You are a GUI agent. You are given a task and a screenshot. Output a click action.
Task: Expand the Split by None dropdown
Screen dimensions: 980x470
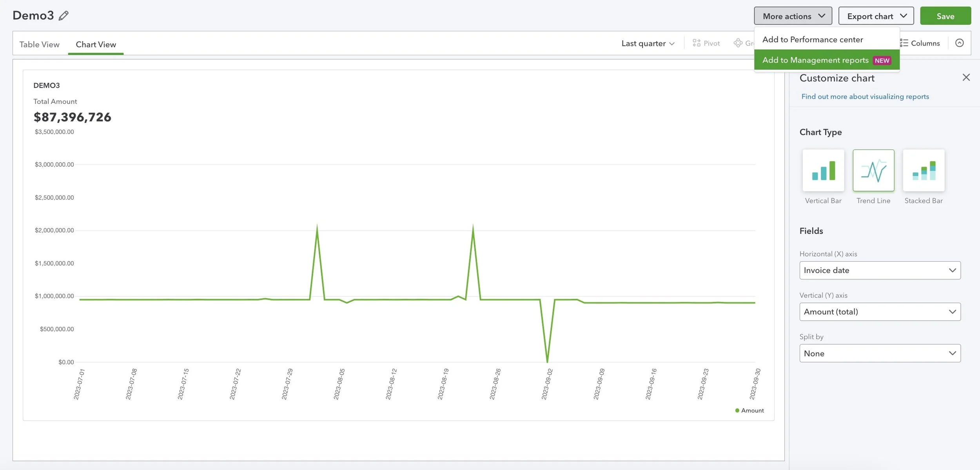tap(880, 353)
